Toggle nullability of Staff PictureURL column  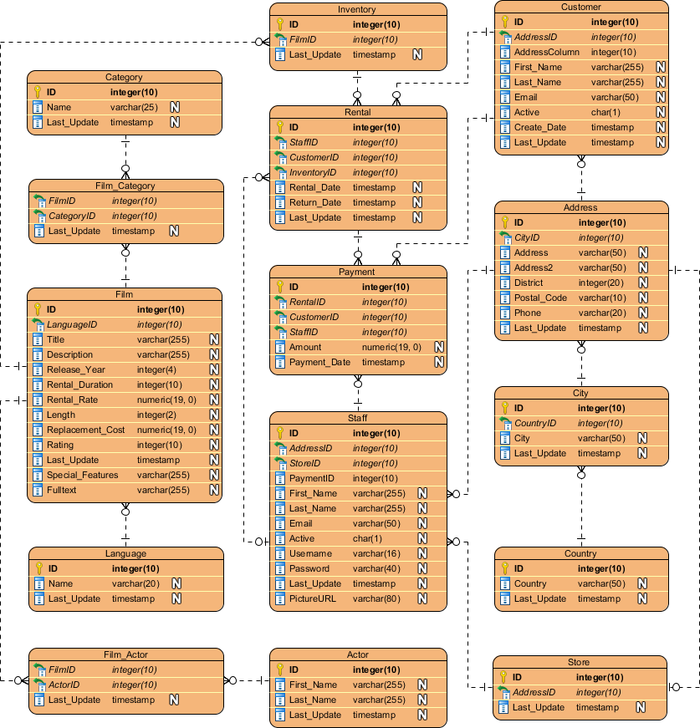point(422,598)
